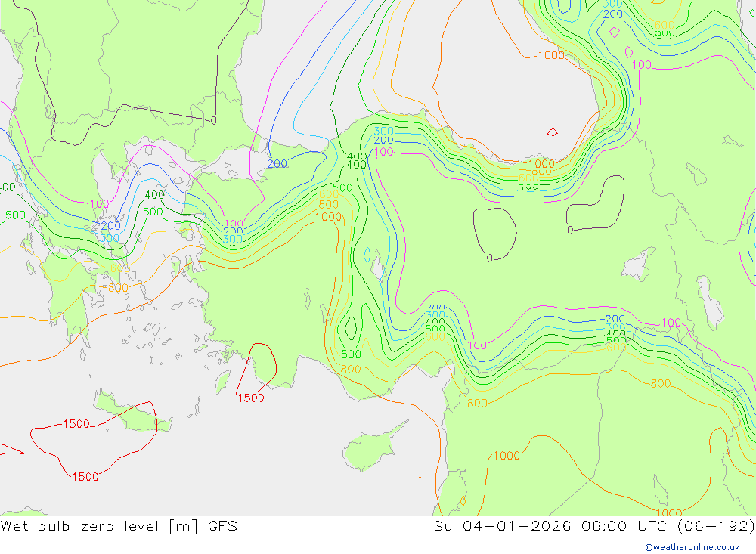Select the dark green '400' label above green '500' in Greece
756x554 pixels.
click(155, 195)
